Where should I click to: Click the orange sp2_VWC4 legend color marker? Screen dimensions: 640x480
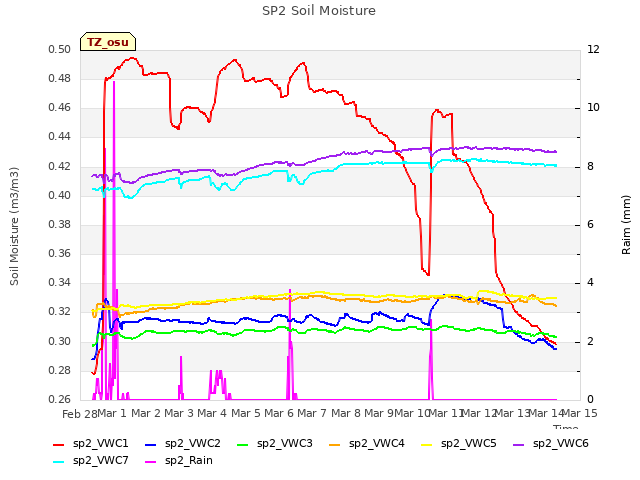335,444
